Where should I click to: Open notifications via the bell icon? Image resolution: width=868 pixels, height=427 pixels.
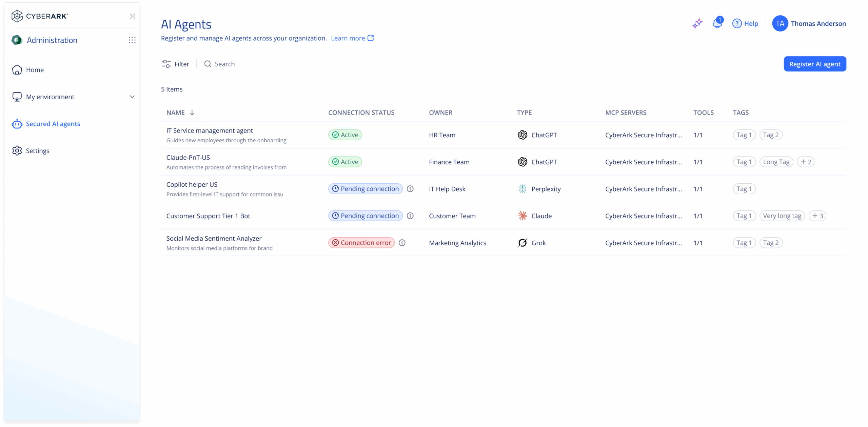(717, 24)
